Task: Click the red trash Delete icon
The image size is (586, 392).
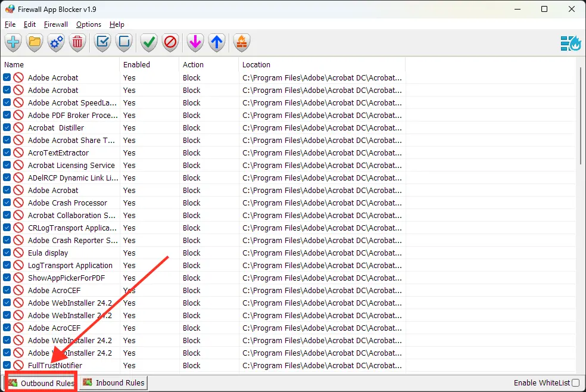Action: [x=77, y=42]
